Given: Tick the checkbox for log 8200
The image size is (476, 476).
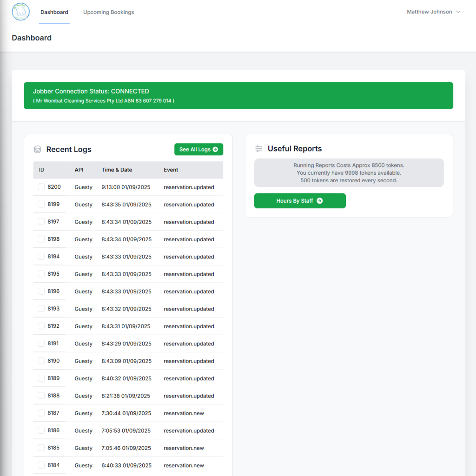Looking at the screenshot, I should pos(41,187).
